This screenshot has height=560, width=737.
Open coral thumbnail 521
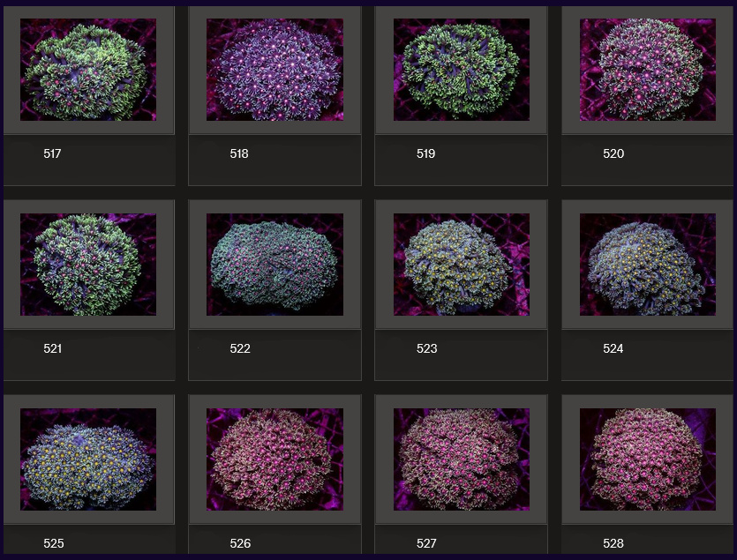(88, 265)
